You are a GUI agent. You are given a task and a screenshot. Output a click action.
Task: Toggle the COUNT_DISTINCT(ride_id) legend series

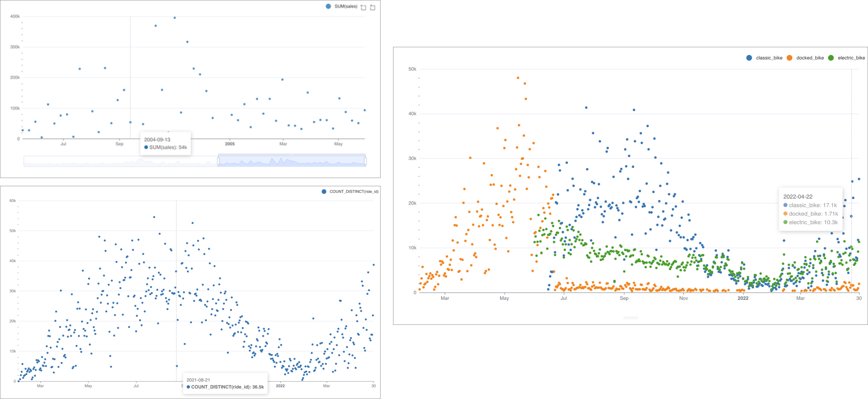(350, 191)
